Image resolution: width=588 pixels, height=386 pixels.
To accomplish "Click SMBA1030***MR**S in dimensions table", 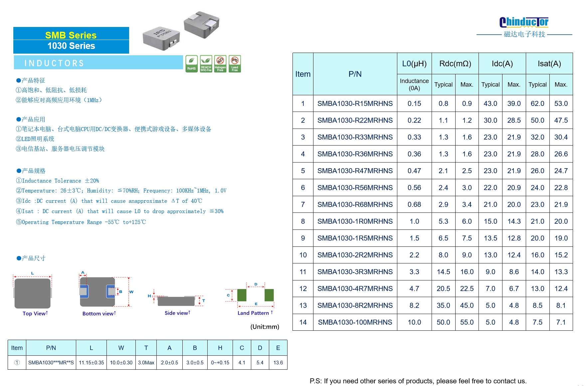I will tap(51, 363).
